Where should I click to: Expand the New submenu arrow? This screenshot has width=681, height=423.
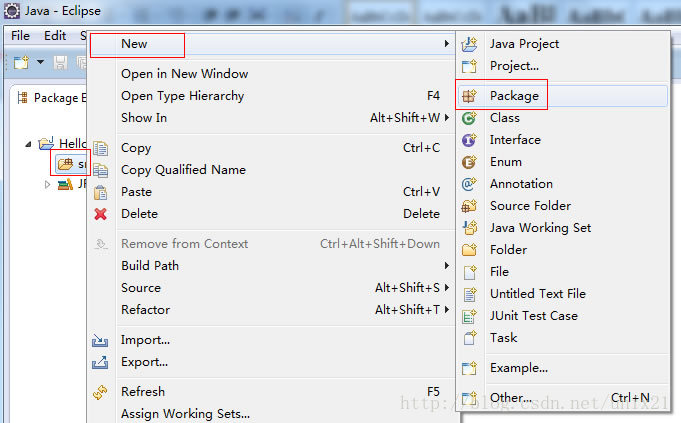446,43
